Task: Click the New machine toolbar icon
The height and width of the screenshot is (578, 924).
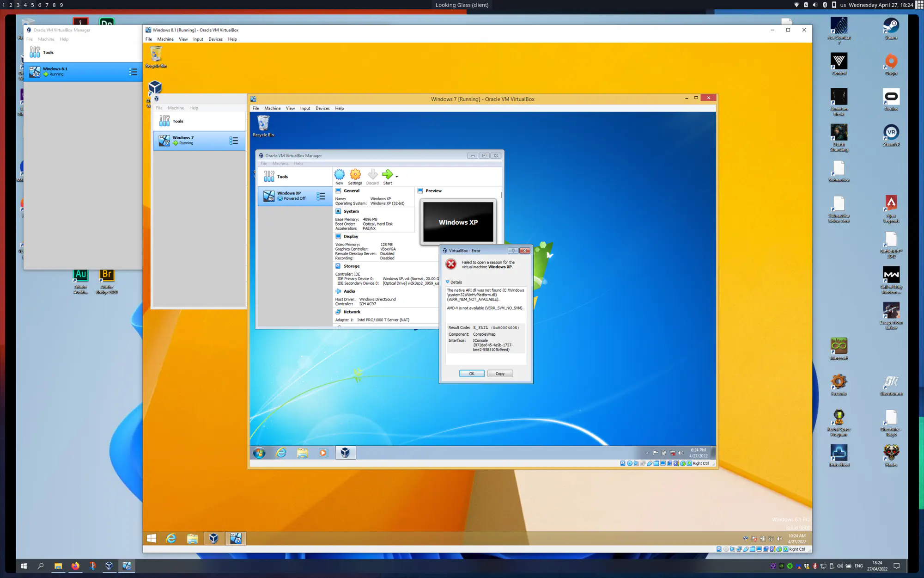Action: [339, 175]
